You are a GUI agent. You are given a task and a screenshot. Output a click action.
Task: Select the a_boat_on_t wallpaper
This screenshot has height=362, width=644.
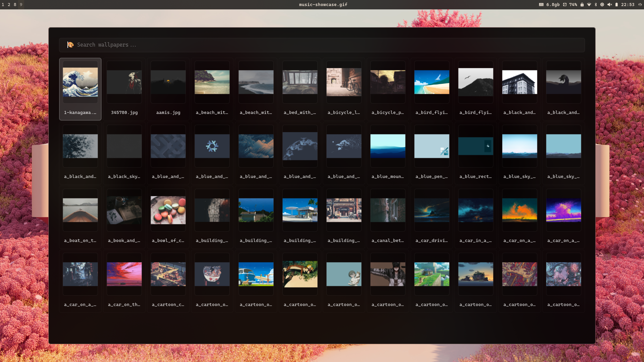(x=80, y=217)
